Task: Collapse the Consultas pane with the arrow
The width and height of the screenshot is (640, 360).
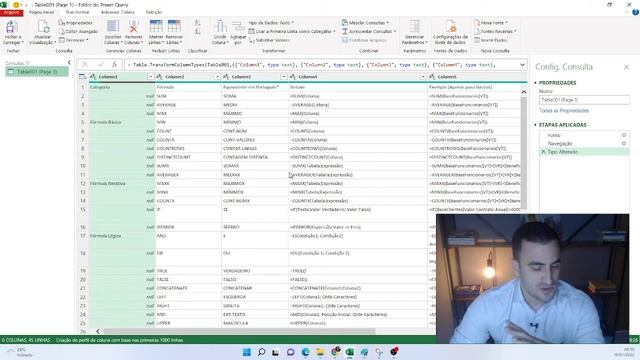Action: 69,63
